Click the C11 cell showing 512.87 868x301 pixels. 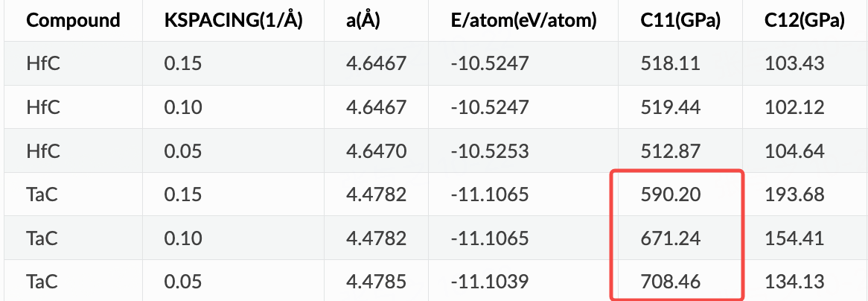click(x=671, y=150)
